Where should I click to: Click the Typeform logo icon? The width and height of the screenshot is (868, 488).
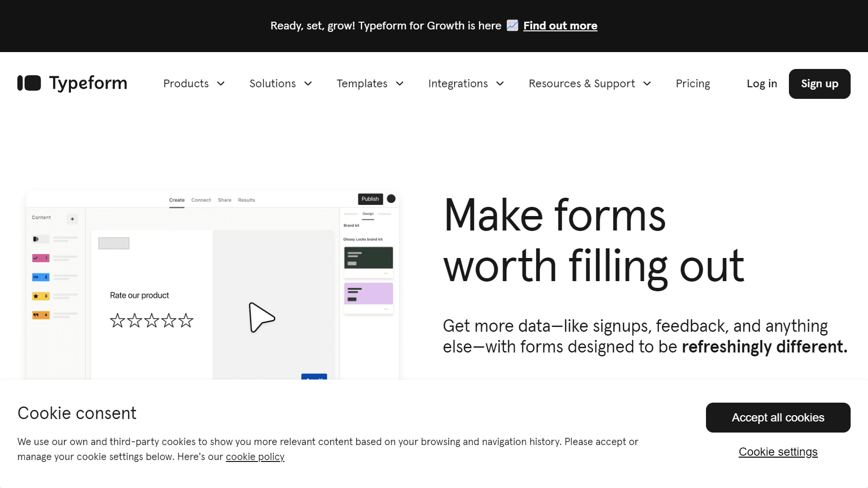[29, 83]
